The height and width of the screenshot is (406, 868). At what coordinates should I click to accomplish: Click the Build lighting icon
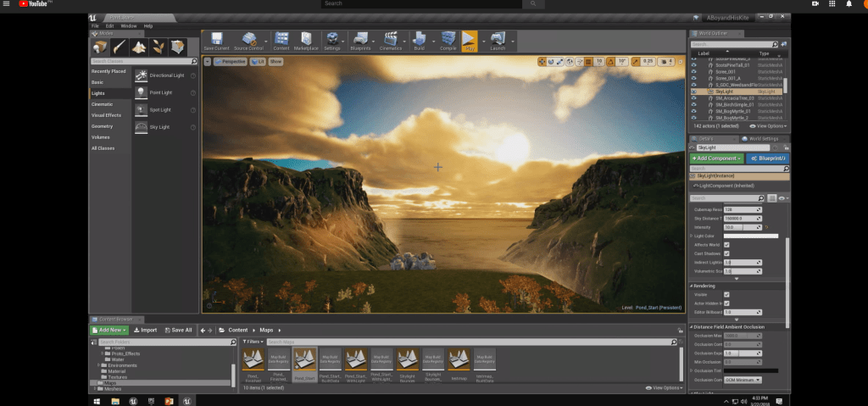[419, 41]
